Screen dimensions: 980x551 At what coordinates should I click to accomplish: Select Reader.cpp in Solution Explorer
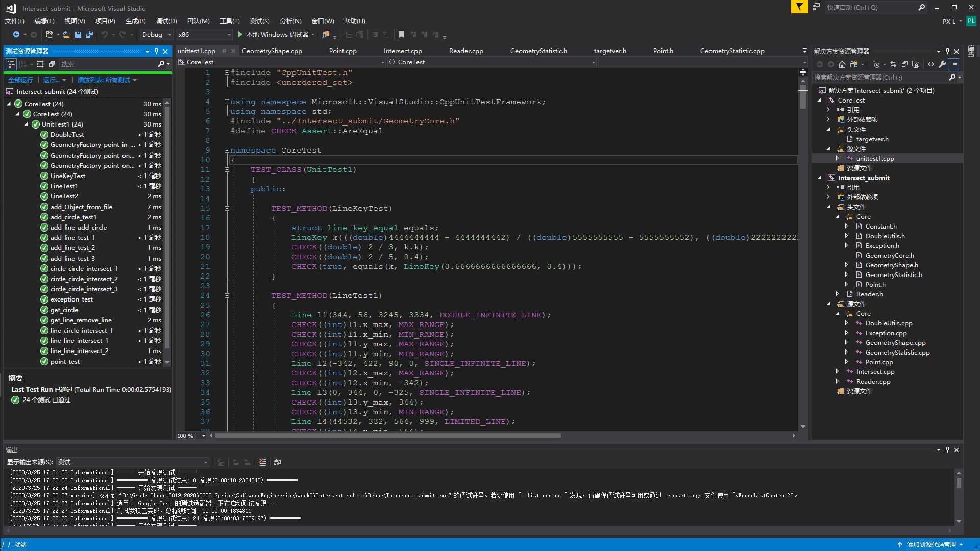(x=873, y=382)
